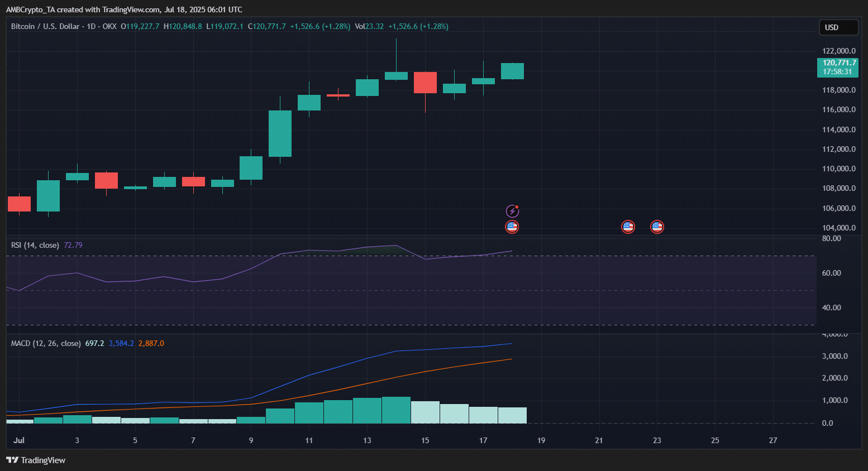Click the TradingView logo at bottom left

pyautogui.click(x=36, y=460)
